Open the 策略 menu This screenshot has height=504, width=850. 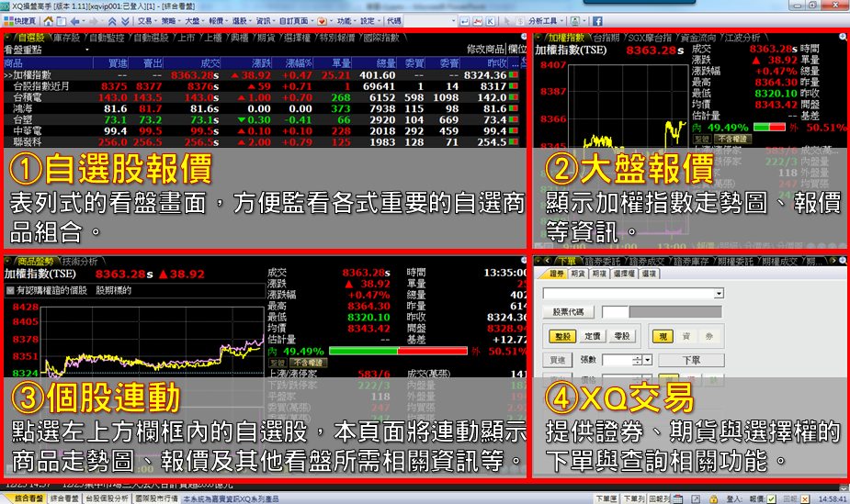point(170,21)
